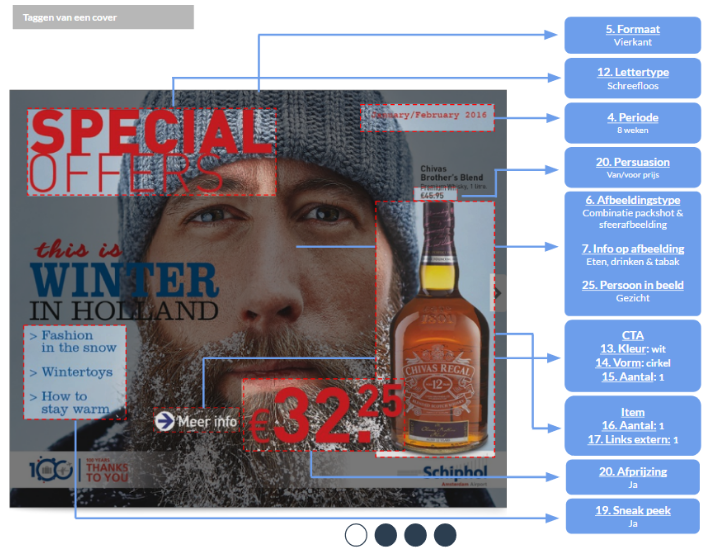Open the 16. Aantal link

629,426
